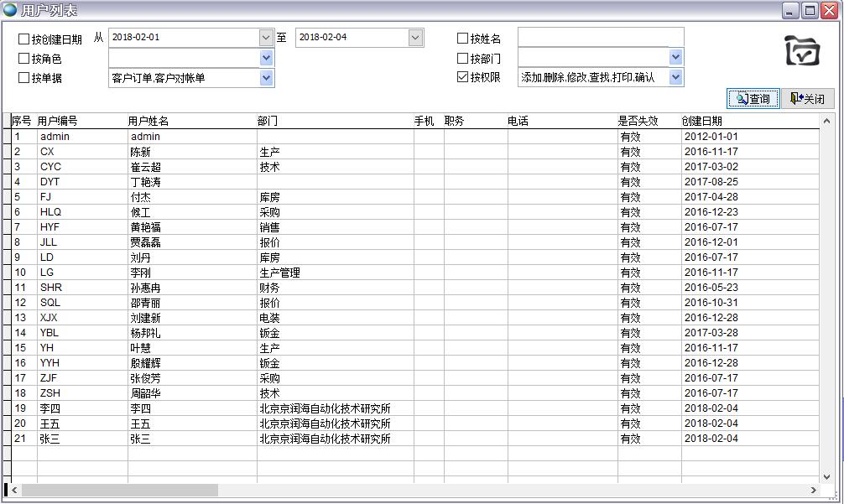Tick the 按姓名 checkbox
Screen dimensions: 844x504
tap(462, 39)
